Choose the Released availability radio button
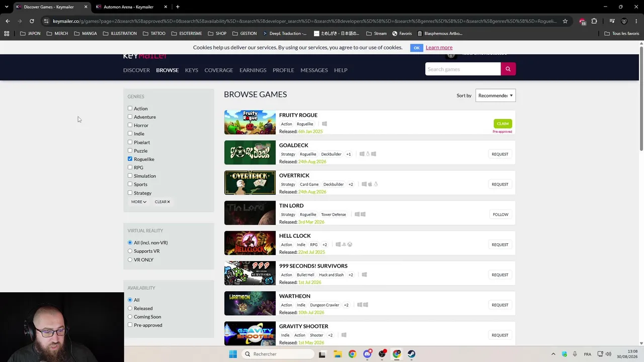 click(130, 308)
